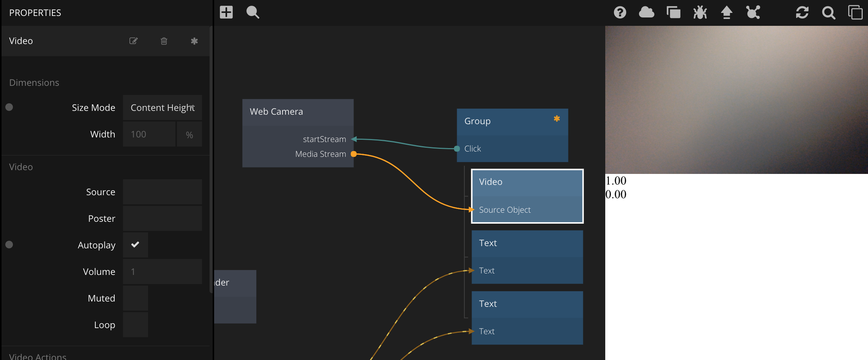
Task: Click the orange asterisk on Group node
Action: [x=557, y=118]
